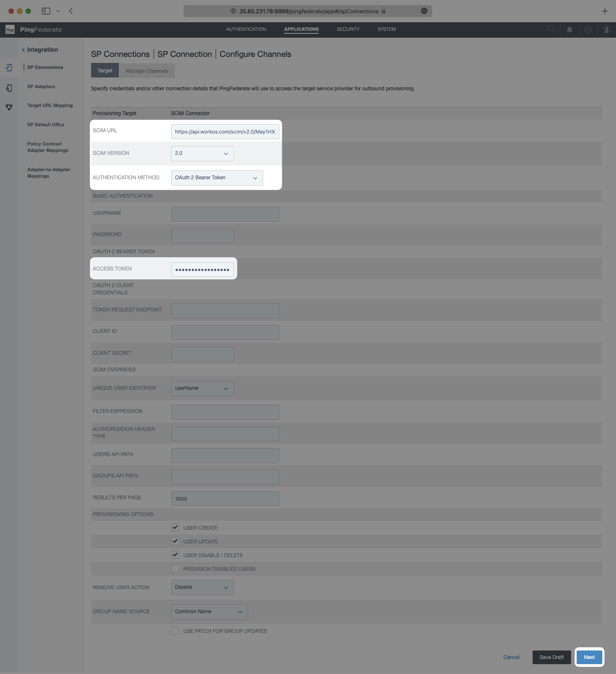Open the APPLICATIONS top menu

tap(301, 29)
